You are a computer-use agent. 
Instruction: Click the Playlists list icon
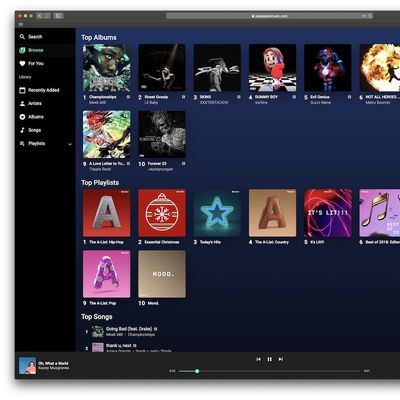[x=22, y=143]
